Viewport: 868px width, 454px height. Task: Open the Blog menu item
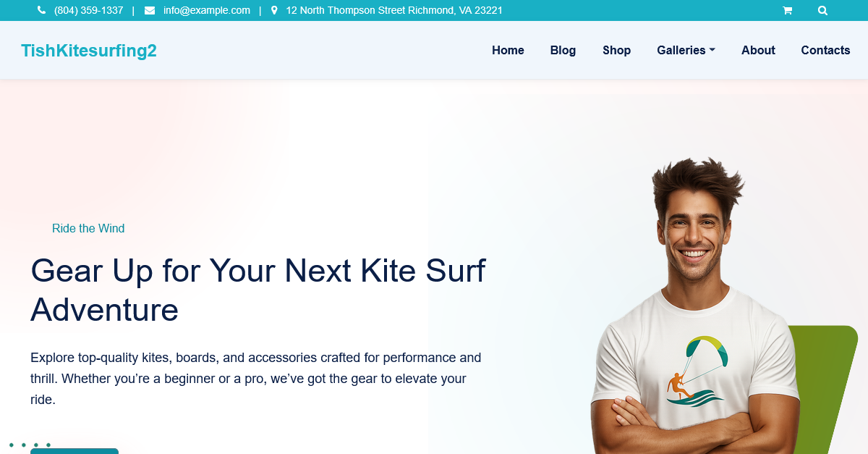click(x=563, y=50)
